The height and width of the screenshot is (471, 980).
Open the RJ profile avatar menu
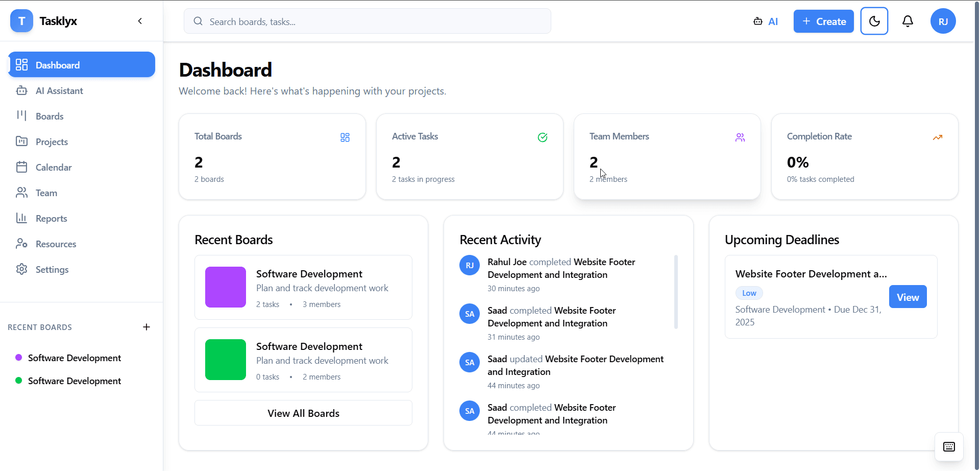943,21
